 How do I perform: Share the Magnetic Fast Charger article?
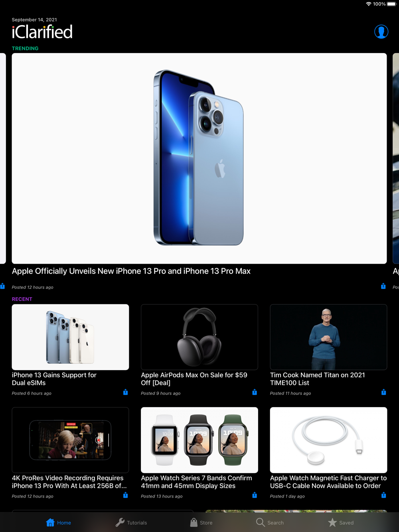tap(383, 495)
